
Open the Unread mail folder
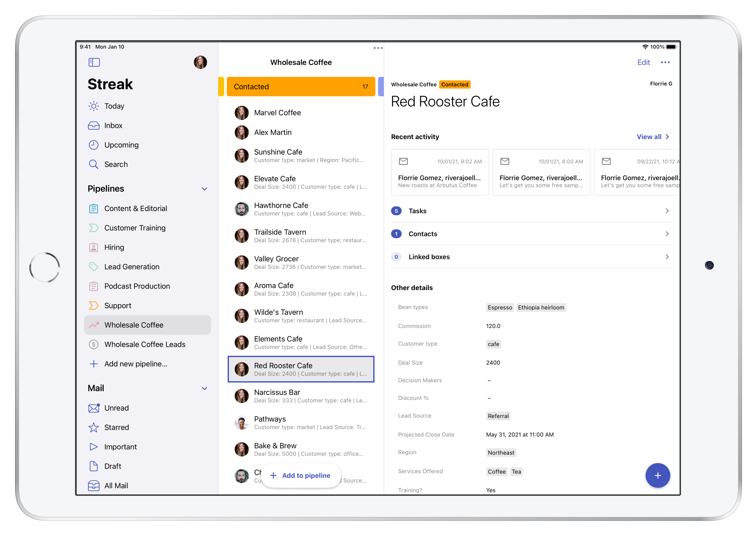148,408
